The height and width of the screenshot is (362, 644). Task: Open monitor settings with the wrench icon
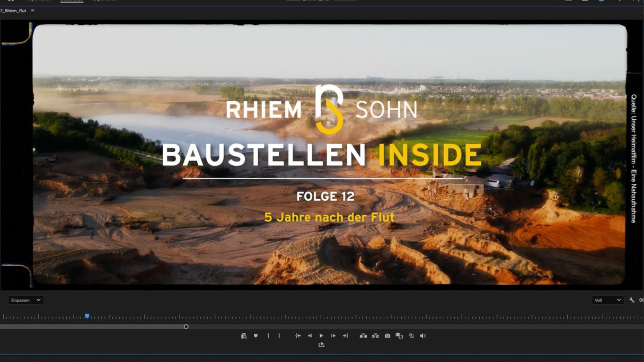click(632, 301)
